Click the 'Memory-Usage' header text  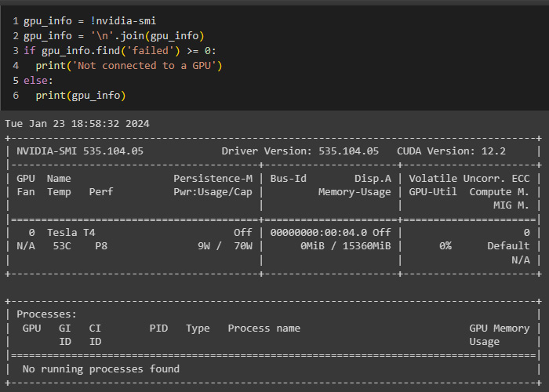point(354,192)
